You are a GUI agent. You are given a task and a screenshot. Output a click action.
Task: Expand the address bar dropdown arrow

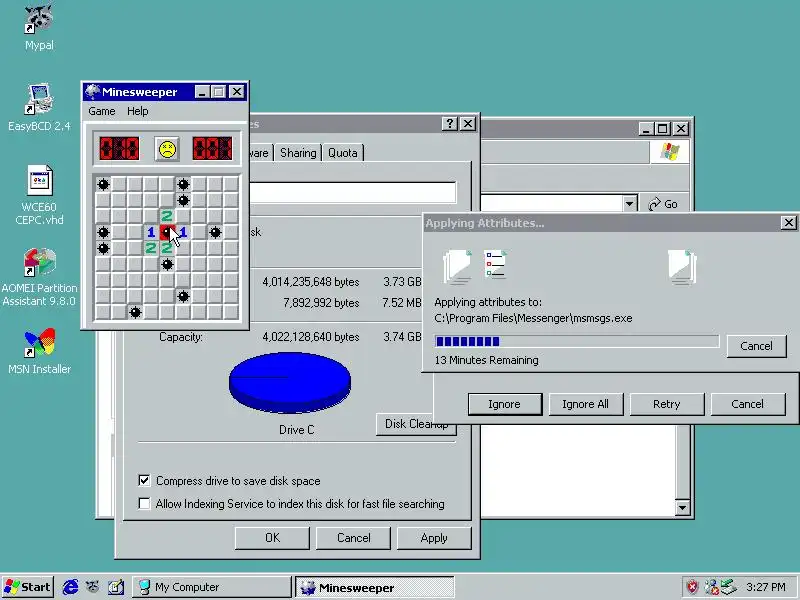630,204
